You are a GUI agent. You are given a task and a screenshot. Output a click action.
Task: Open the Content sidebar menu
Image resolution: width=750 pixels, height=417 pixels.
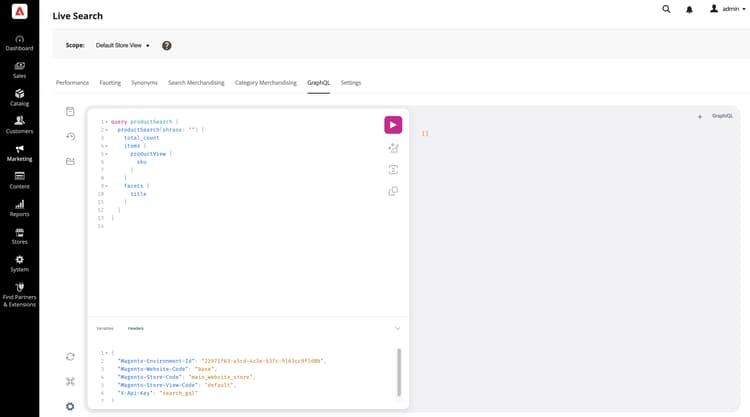click(19, 180)
